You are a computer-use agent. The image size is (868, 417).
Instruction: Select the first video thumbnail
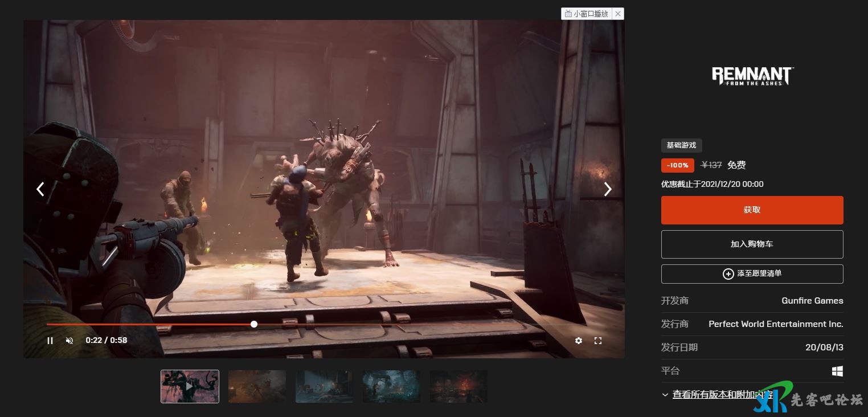click(190, 386)
